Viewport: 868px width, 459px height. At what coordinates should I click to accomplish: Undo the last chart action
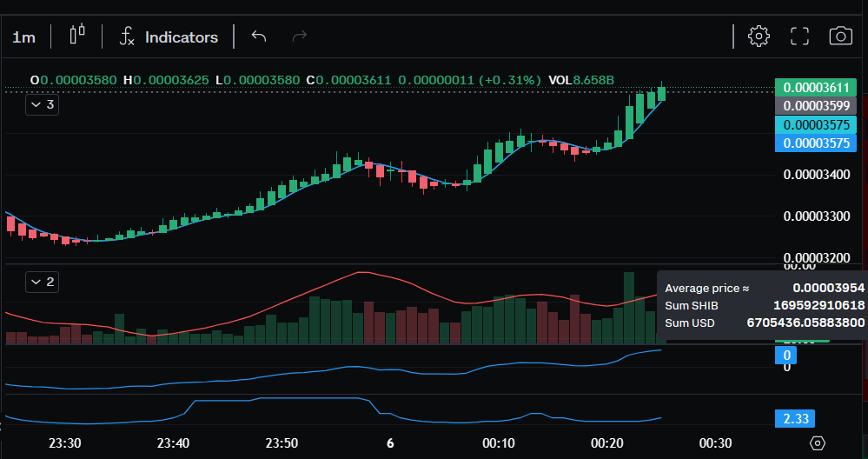point(259,37)
